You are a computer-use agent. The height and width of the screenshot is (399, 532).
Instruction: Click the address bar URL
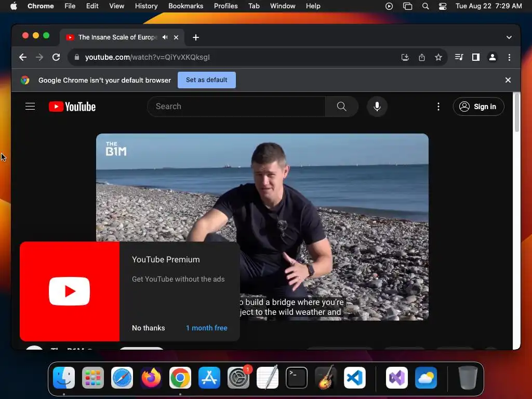click(147, 57)
